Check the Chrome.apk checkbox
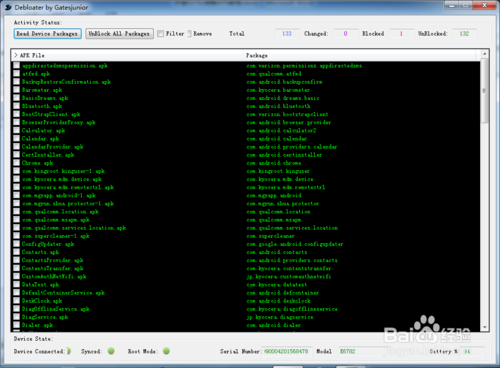Image resolution: width=500 pixels, height=368 pixels. pos(16,163)
